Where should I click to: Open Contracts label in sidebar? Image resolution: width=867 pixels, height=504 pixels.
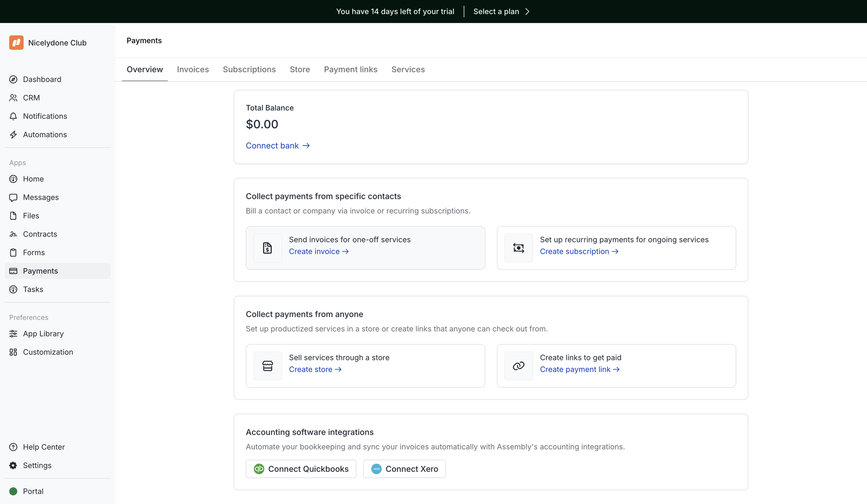coord(40,234)
